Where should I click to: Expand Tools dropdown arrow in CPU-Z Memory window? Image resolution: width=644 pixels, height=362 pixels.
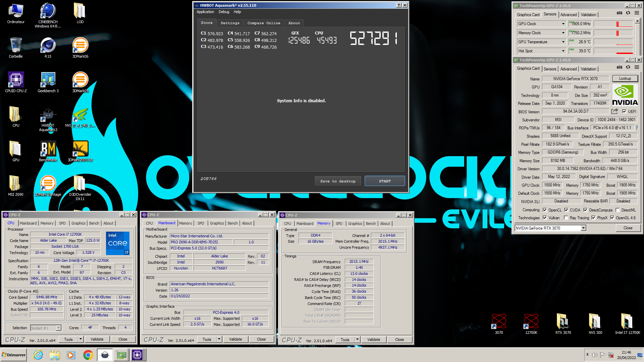tap(358, 340)
